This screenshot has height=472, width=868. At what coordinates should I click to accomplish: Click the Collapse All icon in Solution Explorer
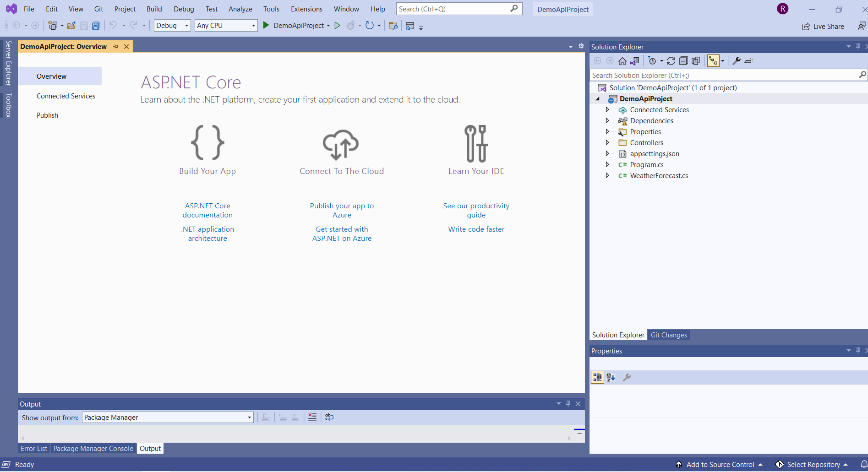click(x=683, y=61)
